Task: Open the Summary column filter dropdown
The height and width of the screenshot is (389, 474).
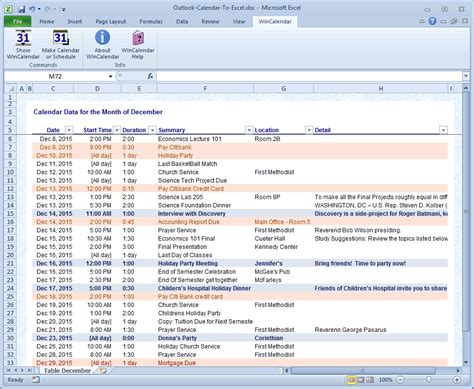Action: tap(249, 130)
